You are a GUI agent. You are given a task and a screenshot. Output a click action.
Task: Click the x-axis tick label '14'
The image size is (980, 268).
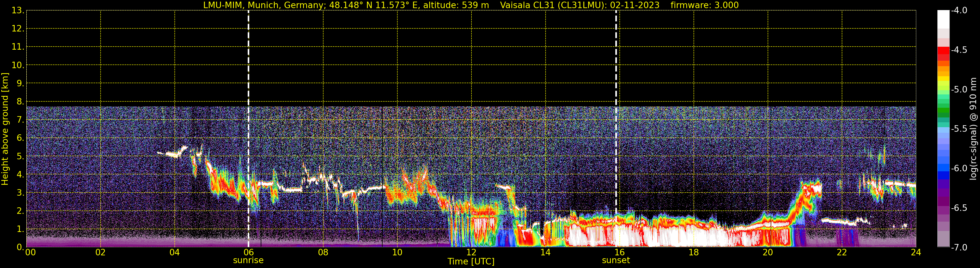coord(545,252)
